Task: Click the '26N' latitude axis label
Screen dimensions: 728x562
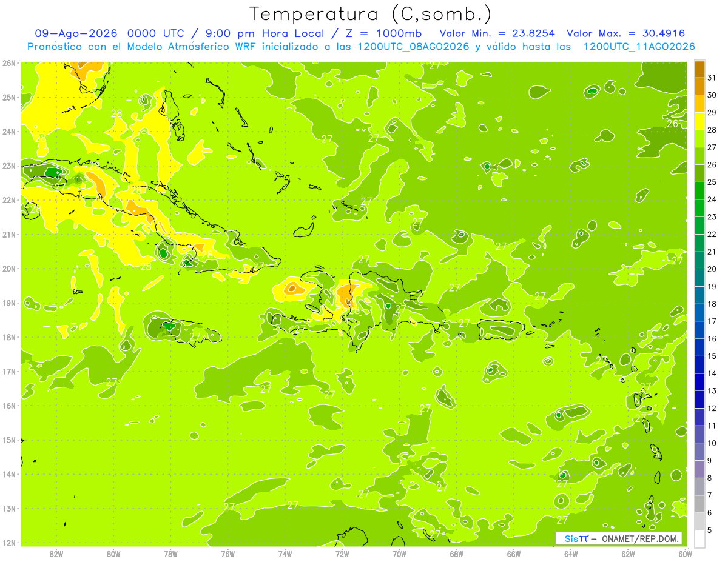Action: coord(9,63)
